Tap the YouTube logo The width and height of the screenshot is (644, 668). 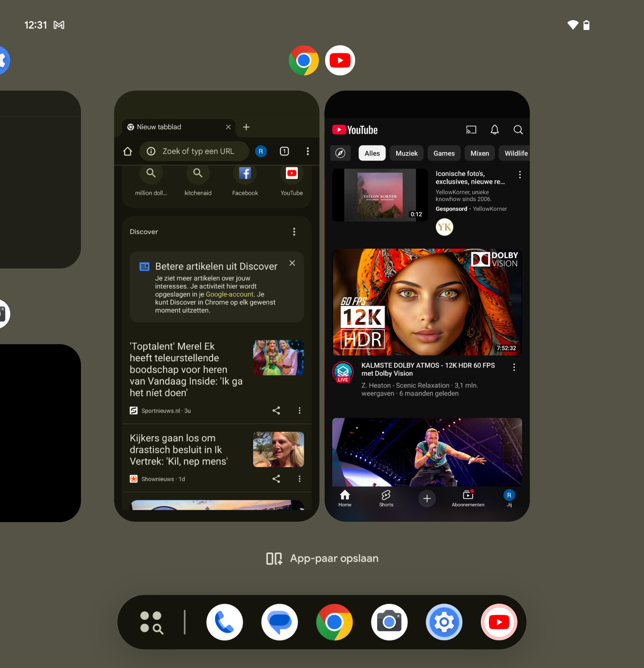[x=355, y=130]
